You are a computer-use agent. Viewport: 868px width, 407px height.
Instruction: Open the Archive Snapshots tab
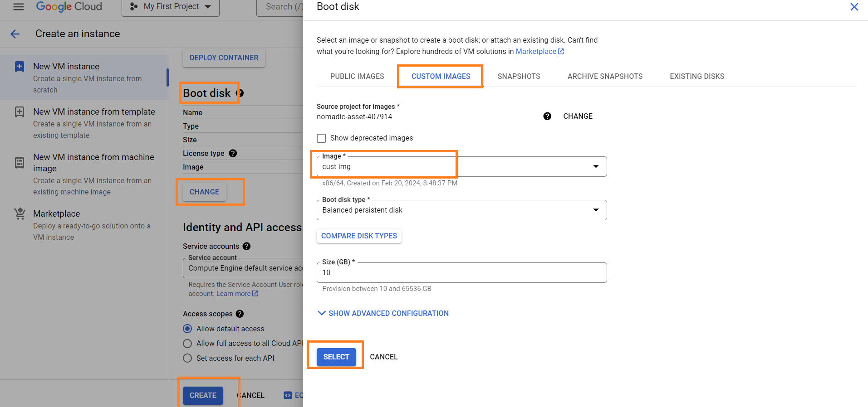605,76
